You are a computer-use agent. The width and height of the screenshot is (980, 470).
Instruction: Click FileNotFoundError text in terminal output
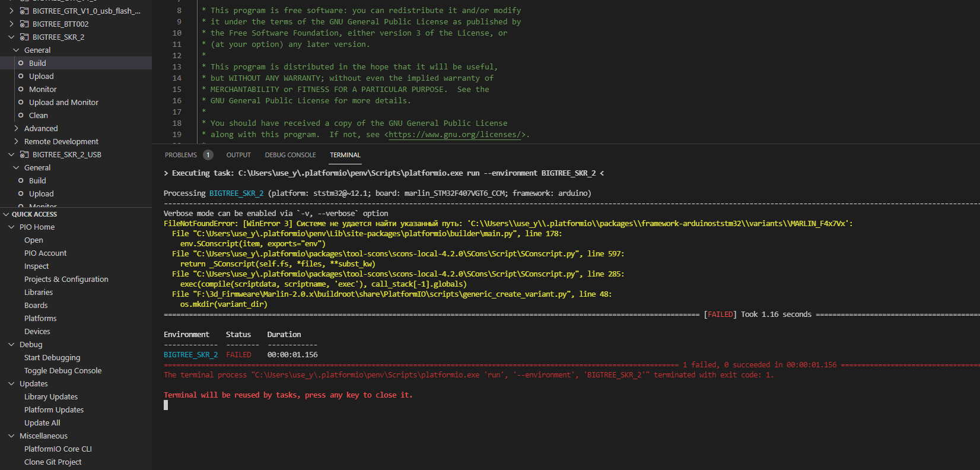[200, 224]
